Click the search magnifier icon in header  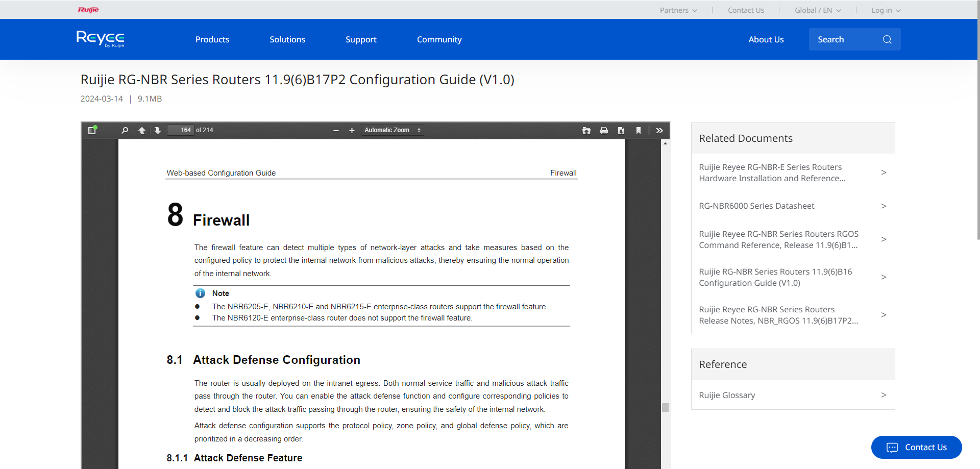[887, 39]
